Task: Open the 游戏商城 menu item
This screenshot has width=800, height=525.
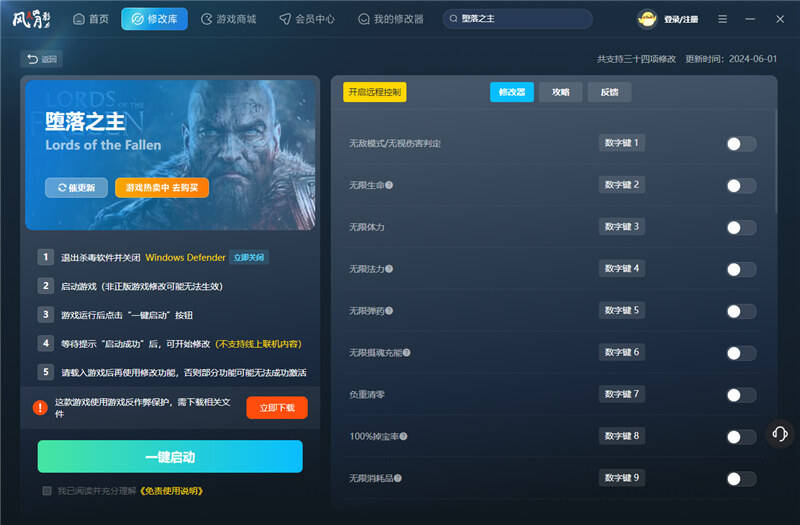Action: click(x=228, y=19)
